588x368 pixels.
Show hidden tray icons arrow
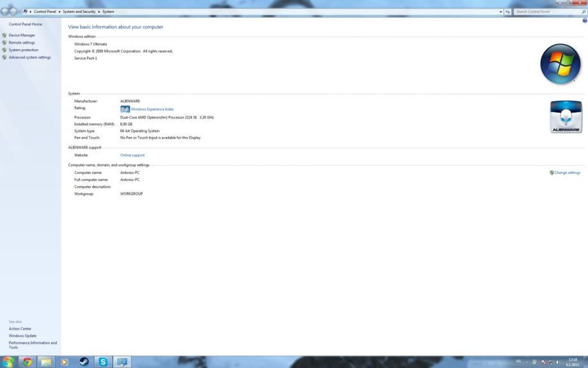(x=527, y=362)
